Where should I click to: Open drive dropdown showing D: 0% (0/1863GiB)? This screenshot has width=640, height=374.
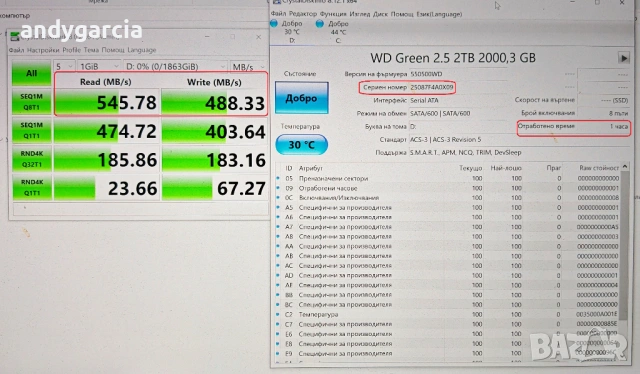(x=175, y=66)
